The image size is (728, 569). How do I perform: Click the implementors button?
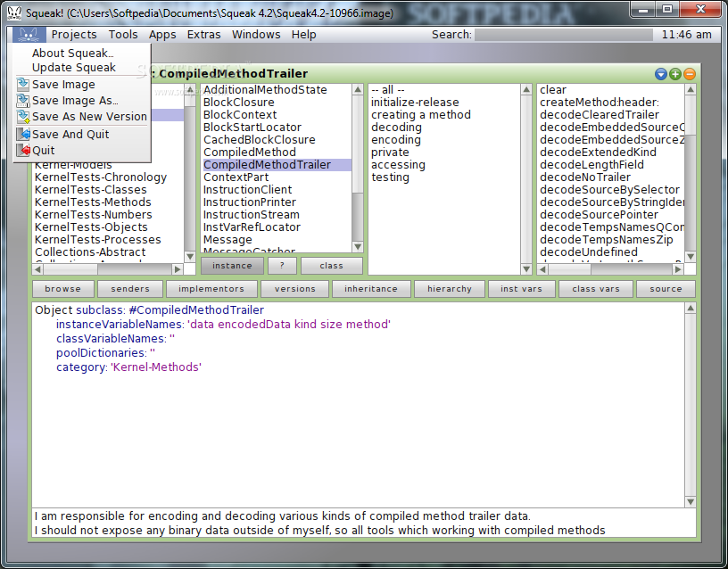211,289
